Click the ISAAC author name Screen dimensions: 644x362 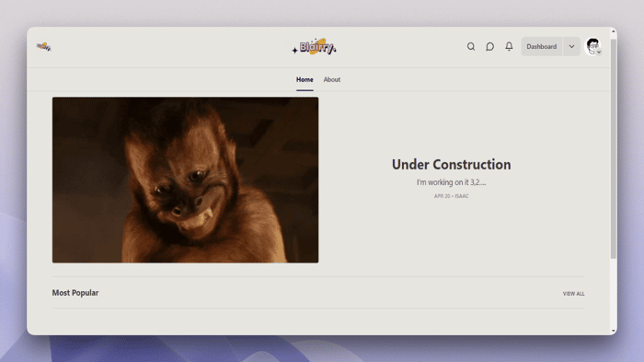[462, 196]
